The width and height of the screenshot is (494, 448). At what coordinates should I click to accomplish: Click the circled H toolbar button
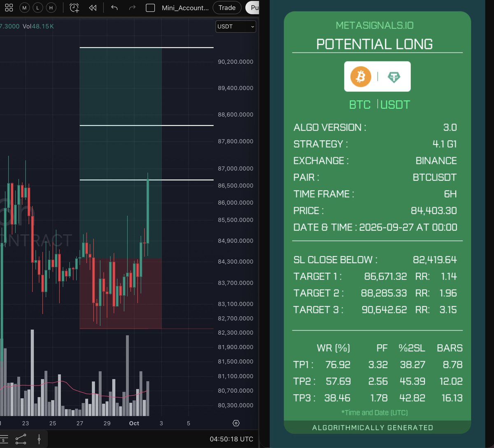[51, 7]
